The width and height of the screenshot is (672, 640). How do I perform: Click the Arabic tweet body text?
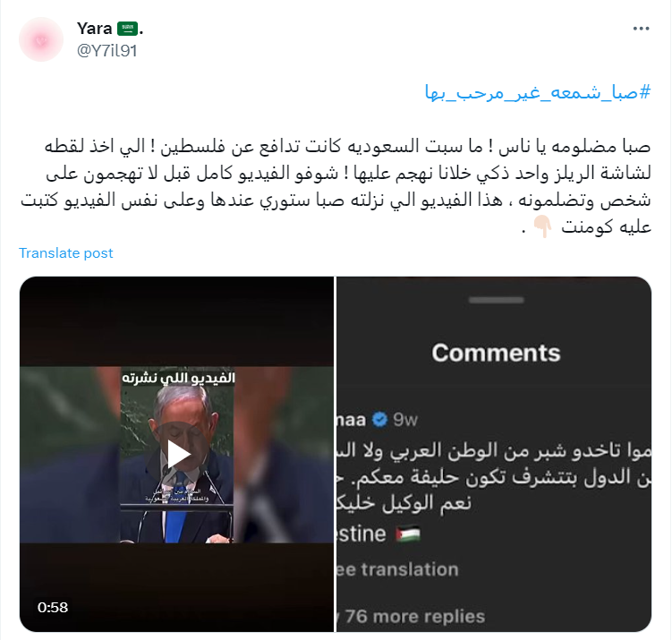pyautogui.click(x=336, y=186)
